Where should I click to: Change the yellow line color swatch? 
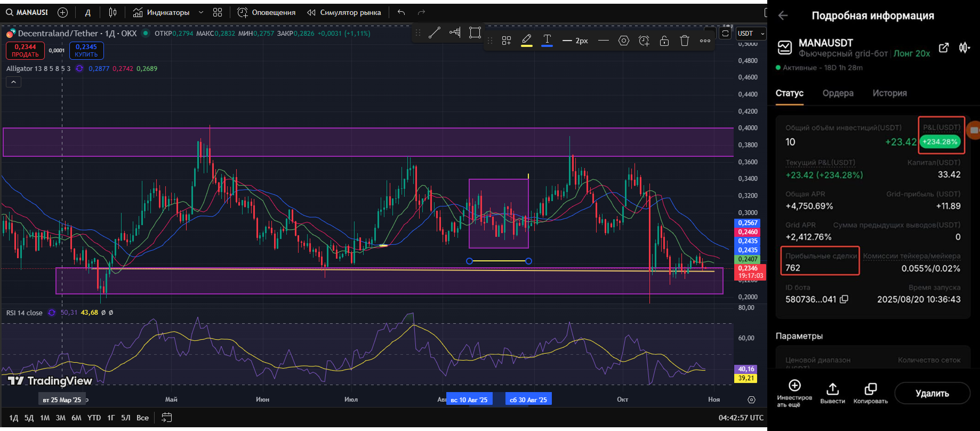click(x=527, y=41)
